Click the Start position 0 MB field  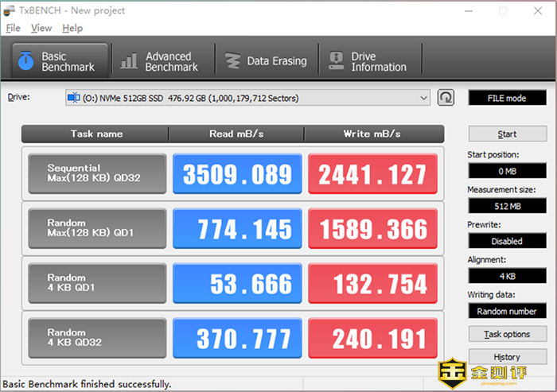coord(507,171)
